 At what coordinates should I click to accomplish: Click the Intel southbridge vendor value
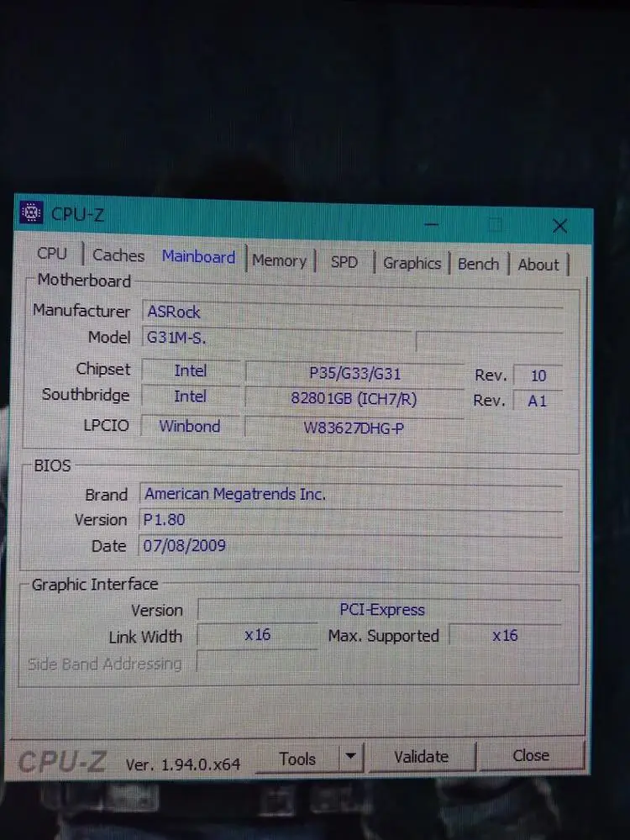click(190, 396)
